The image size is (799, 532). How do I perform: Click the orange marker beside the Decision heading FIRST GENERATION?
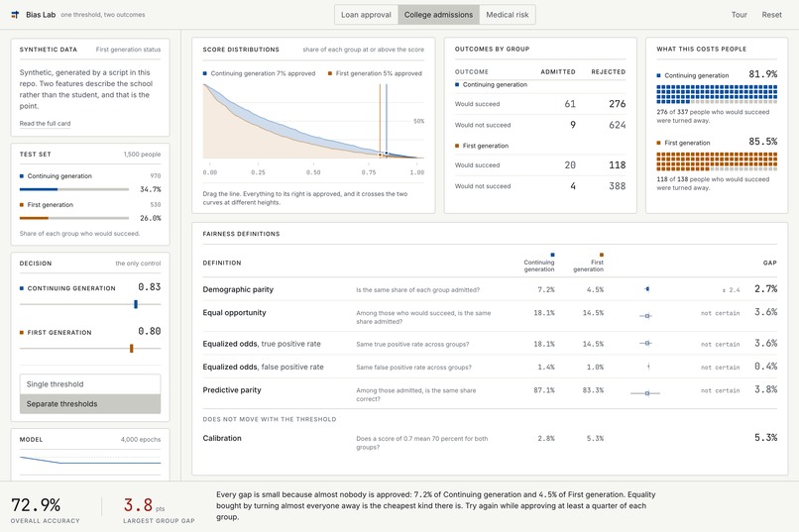(22, 333)
